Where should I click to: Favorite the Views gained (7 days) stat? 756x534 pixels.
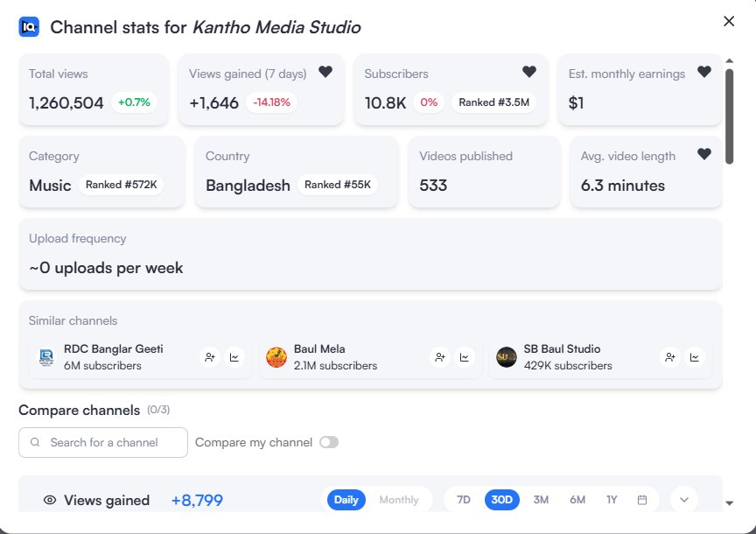pos(325,72)
